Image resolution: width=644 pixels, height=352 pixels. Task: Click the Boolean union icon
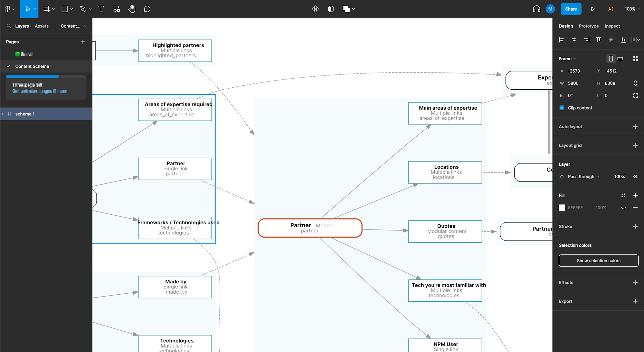[x=346, y=9]
